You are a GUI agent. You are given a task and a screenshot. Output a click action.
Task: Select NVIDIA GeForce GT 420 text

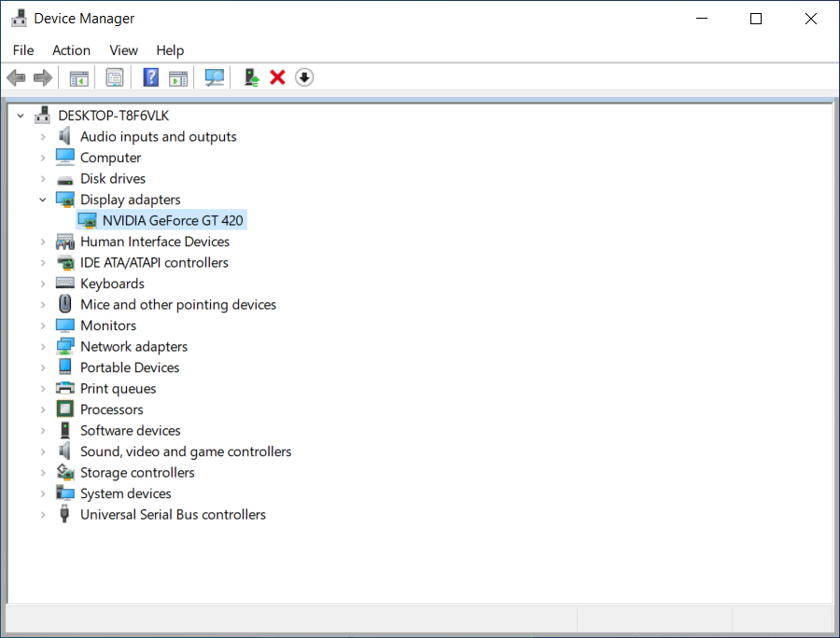173,220
